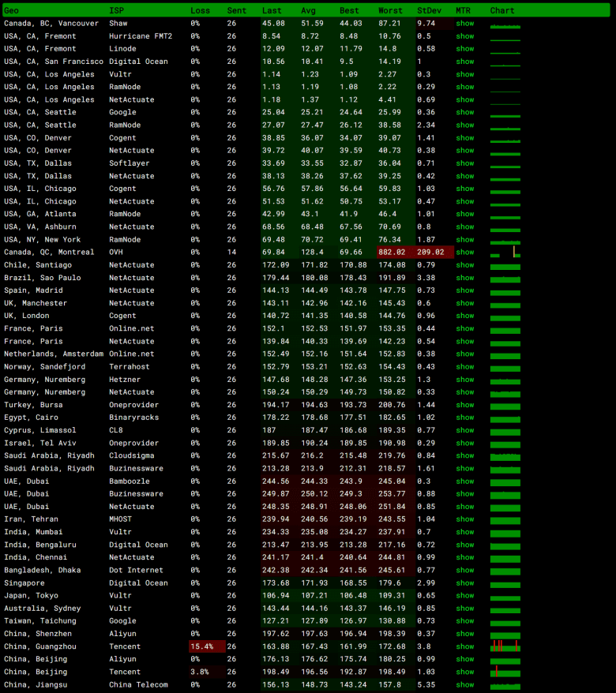Screen dimensions: 616x693
Task: Click the Geo column header
Action: pos(12,10)
